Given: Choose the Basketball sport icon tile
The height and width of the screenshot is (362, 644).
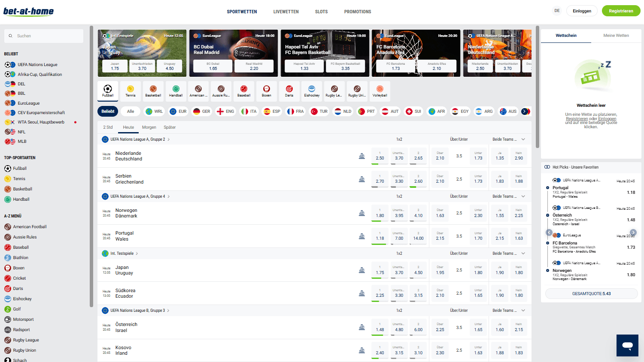Looking at the screenshot, I should 153,91.
